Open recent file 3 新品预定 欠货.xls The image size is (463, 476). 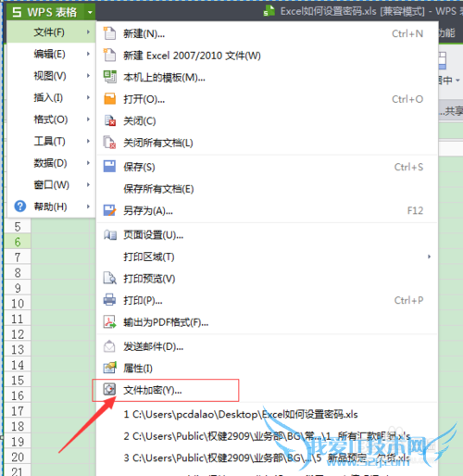(268, 457)
